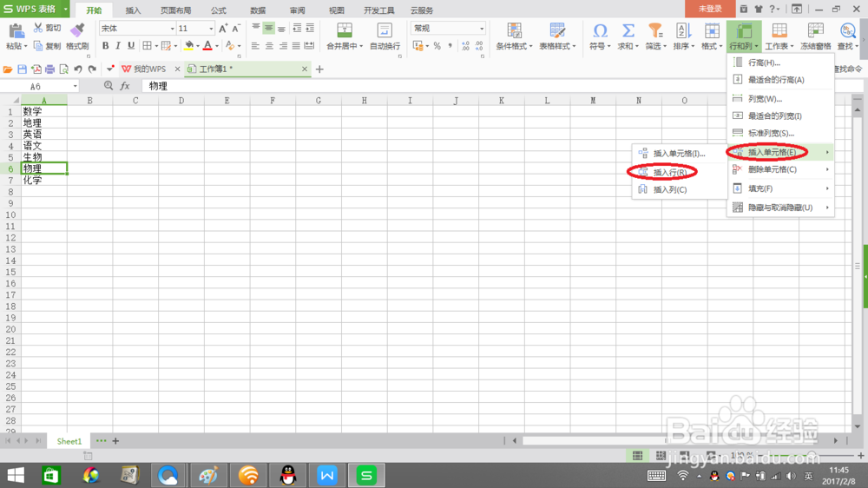The image size is (868, 488).
Task: Expand the WPS 表格 application menu arrow
Action: coord(66,10)
